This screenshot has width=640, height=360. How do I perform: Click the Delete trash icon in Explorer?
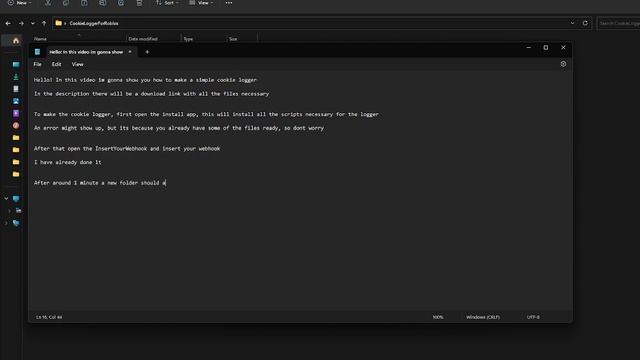(x=139, y=3)
